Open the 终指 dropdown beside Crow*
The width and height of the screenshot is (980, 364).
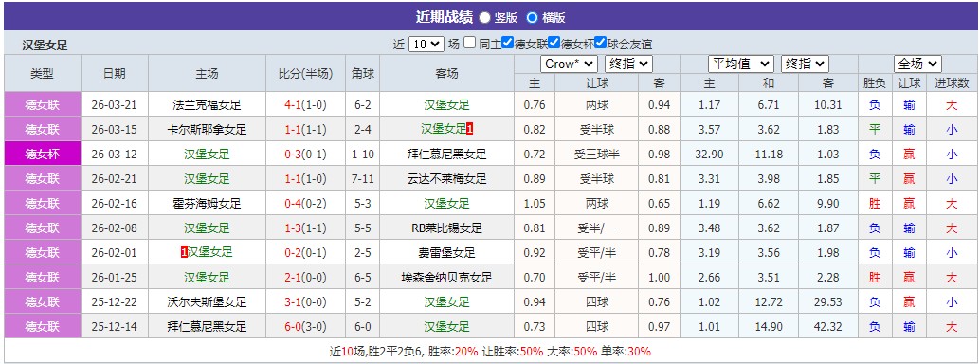pyautogui.click(x=628, y=64)
